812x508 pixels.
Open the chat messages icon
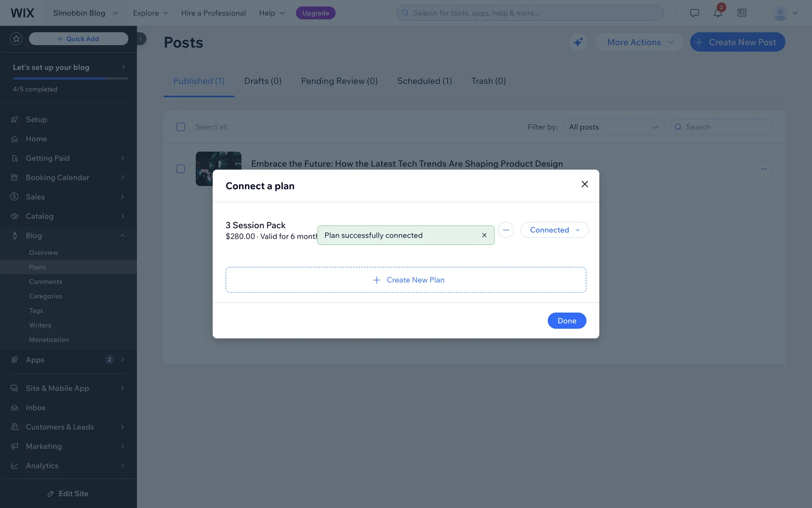pyautogui.click(x=694, y=13)
